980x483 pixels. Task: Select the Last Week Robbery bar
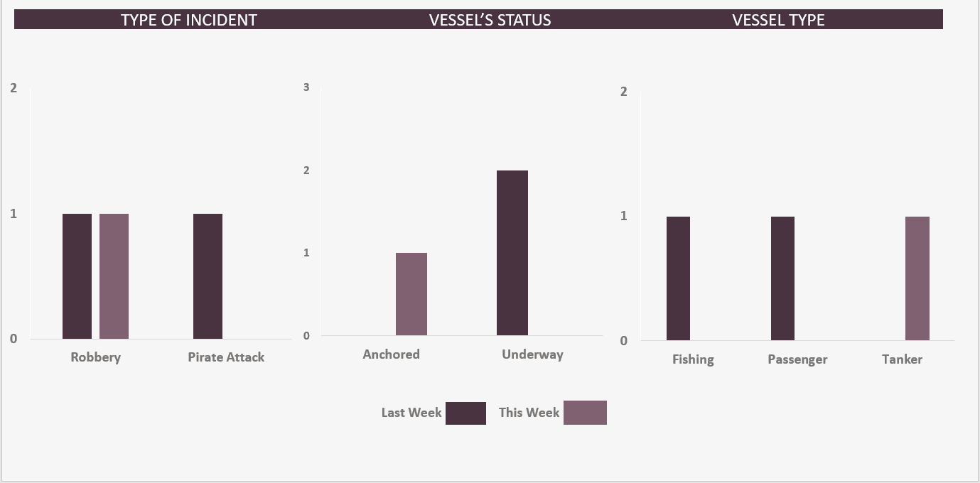pyautogui.click(x=77, y=276)
